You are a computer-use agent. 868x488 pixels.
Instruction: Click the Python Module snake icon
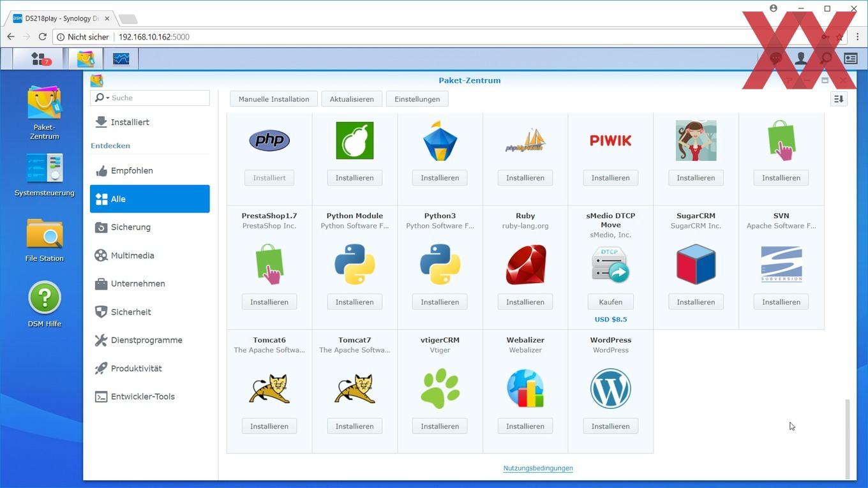(355, 264)
